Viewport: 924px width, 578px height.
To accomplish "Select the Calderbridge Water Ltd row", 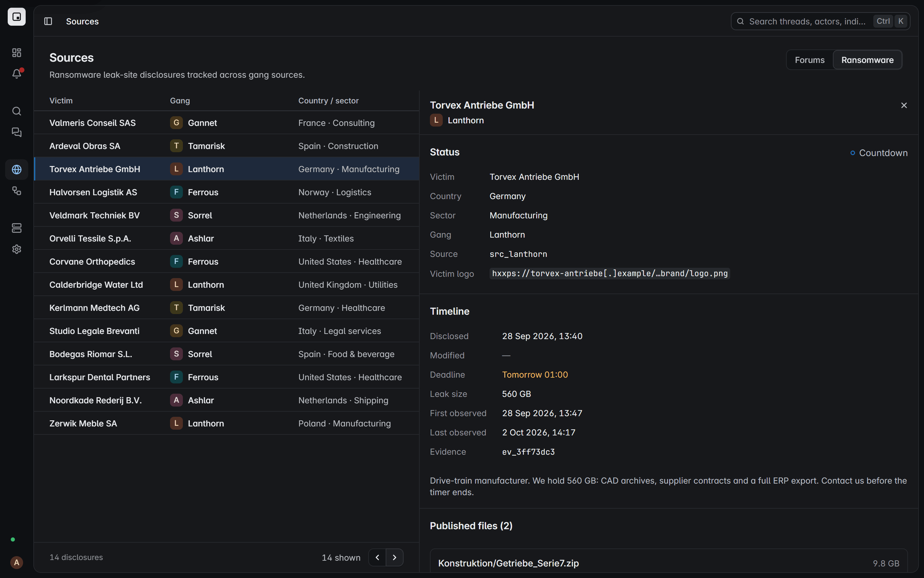I will 227,285.
